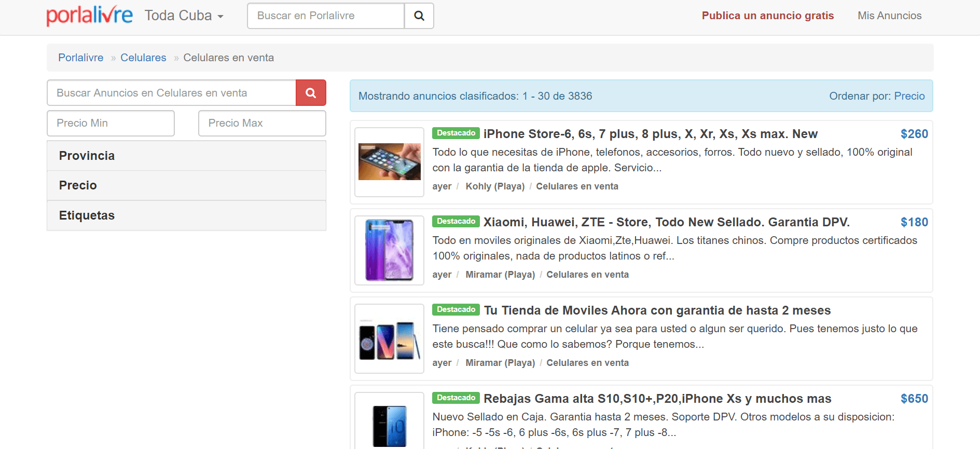Click Miramar (Playa) on Tu Tienda listing

[x=500, y=363]
